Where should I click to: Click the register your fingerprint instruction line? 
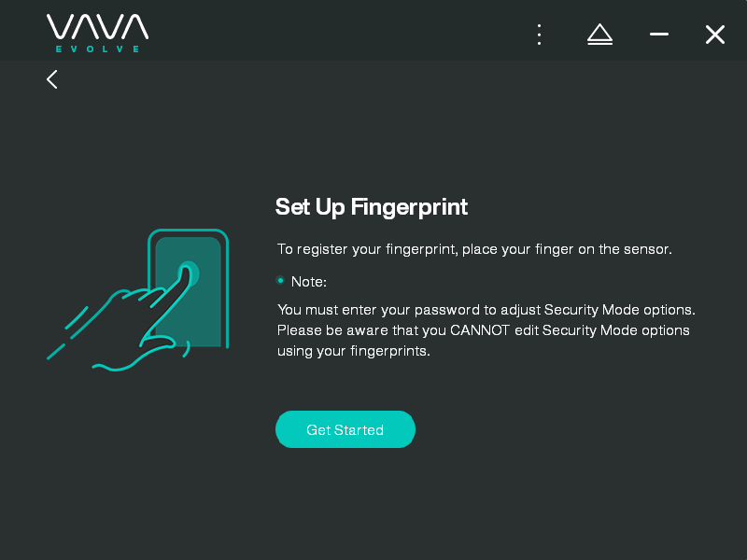pyautogui.click(x=474, y=249)
